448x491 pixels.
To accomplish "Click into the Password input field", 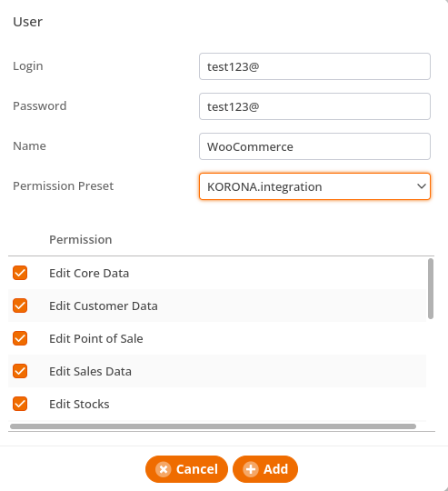I will click(x=314, y=106).
